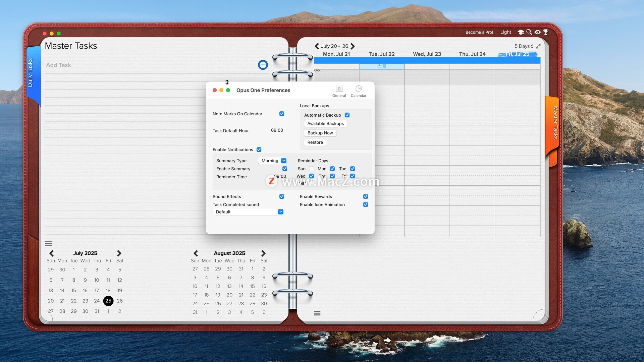Viewport: 644px width, 362px height.
Task: Toggle Wed reminder day checkbox
Action: coord(312,176)
